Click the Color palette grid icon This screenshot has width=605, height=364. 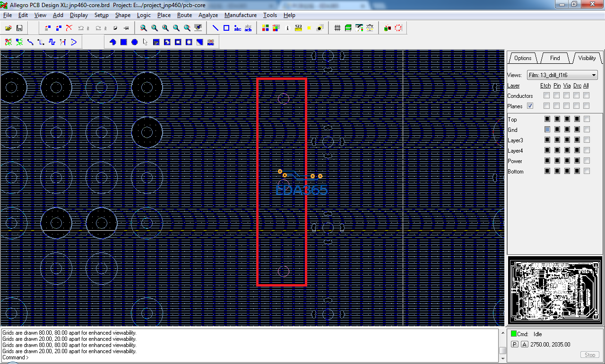tap(265, 28)
